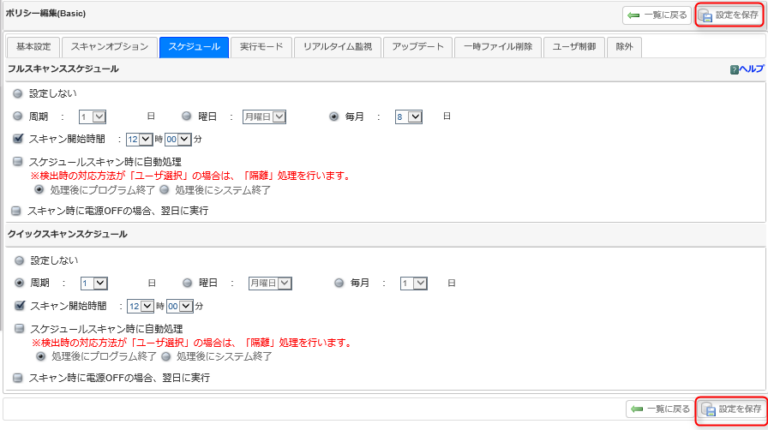768x430 pixels.
Task: Click the help question-mark icon
Action: click(x=734, y=70)
